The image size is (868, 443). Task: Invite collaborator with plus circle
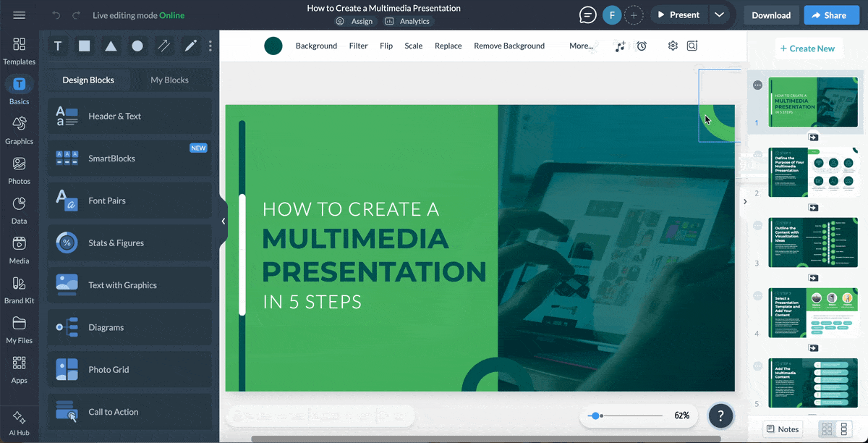[x=634, y=15]
